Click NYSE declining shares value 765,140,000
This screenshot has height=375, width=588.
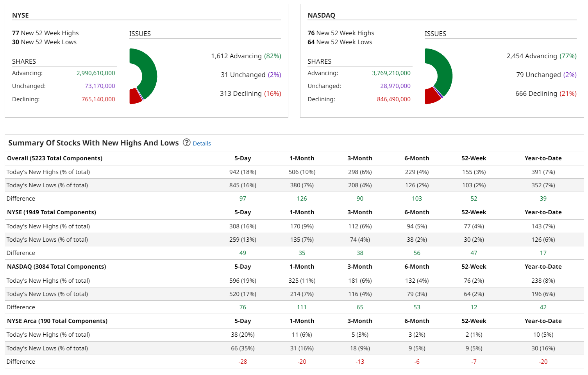[x=98, y=99]
